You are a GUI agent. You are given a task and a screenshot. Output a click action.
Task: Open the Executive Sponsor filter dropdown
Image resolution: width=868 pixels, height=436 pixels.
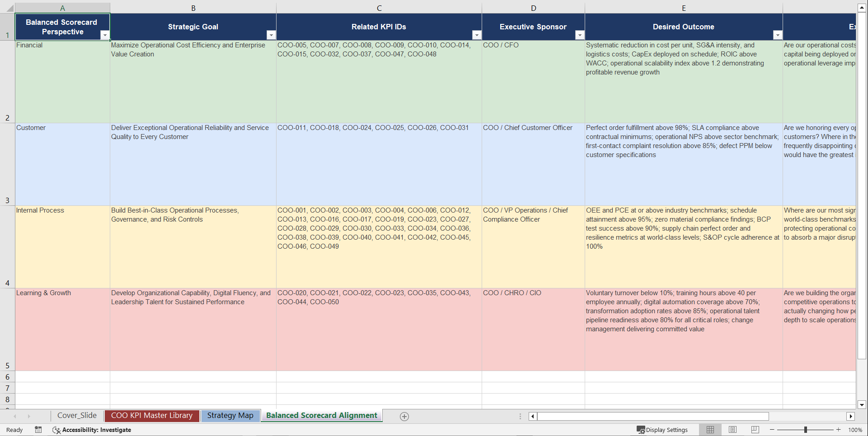(x=580, y=35)
